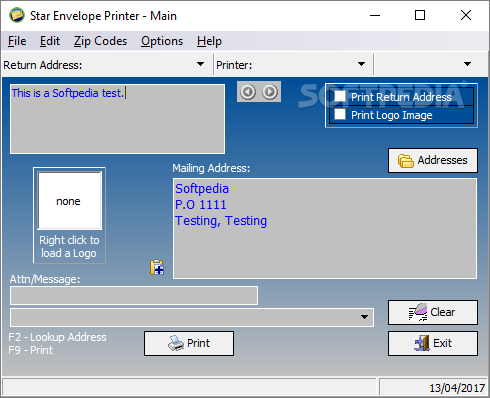Click the Clear button

point(433,312)
